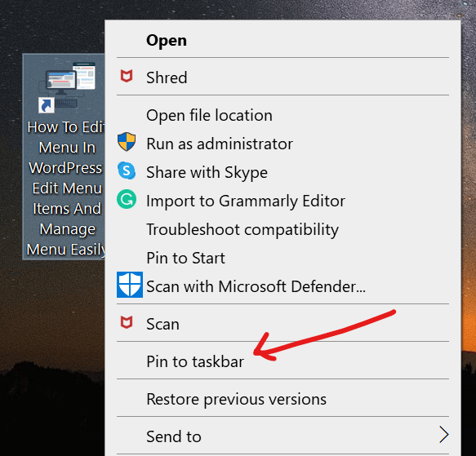Choose the McAfee Scan entry
The width and height of the screenshot is (476, 456).
pos(282,323)
